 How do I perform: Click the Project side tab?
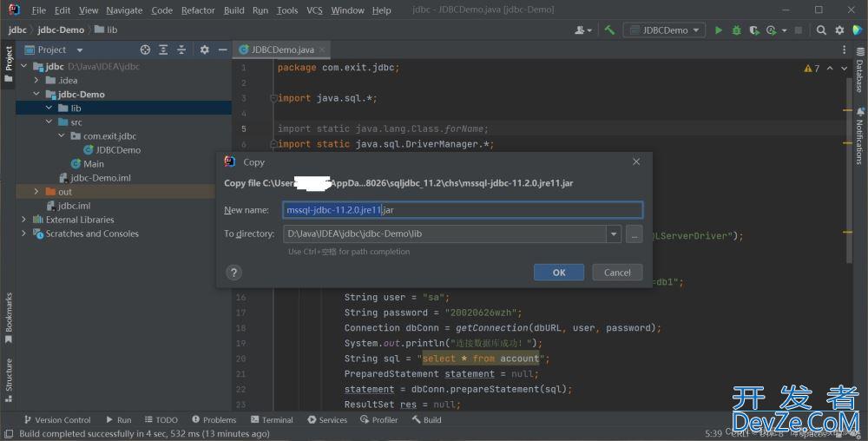tap(9, 63)
